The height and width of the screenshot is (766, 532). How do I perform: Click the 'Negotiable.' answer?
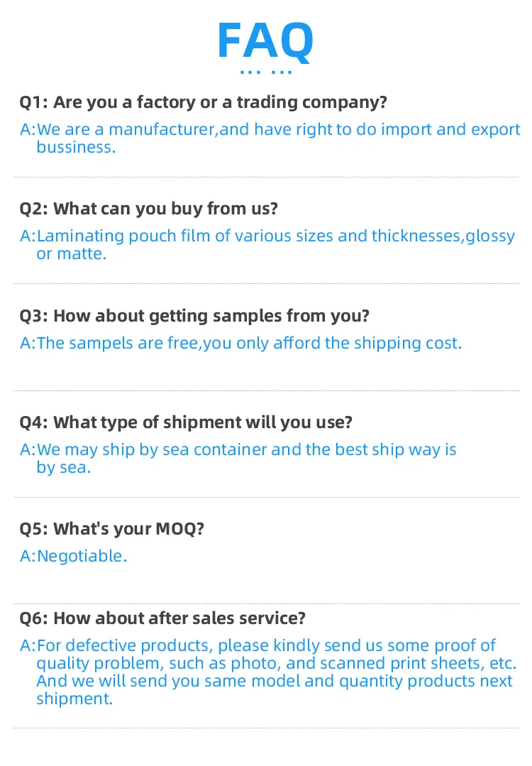tap(73, 556)
